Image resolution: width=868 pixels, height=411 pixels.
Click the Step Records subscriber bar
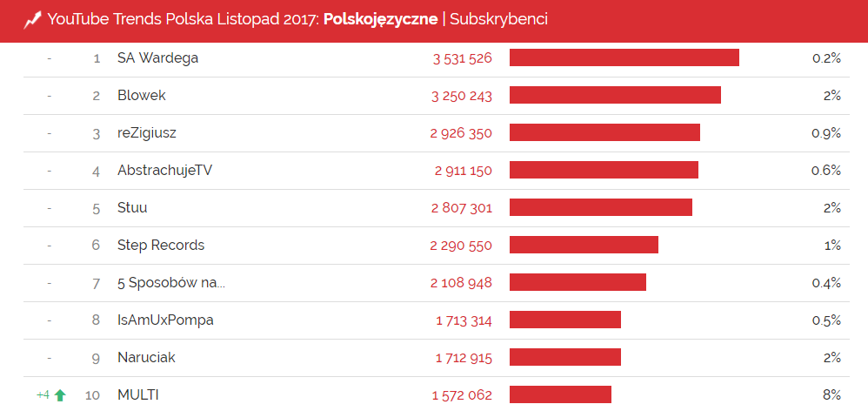click(x=584, y=245)
